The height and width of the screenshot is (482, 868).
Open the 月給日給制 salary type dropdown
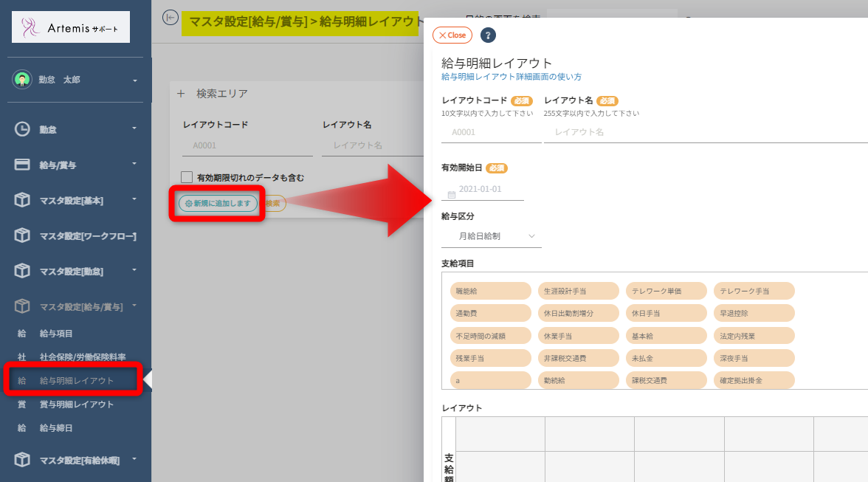(491, 236)
